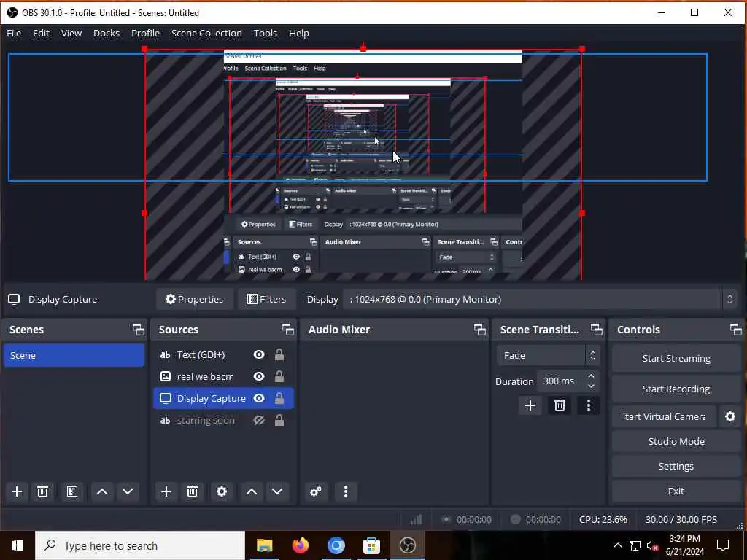This screenshot has height=560, width=747.
Task: Click the Exit button
Action: (676, 491)
